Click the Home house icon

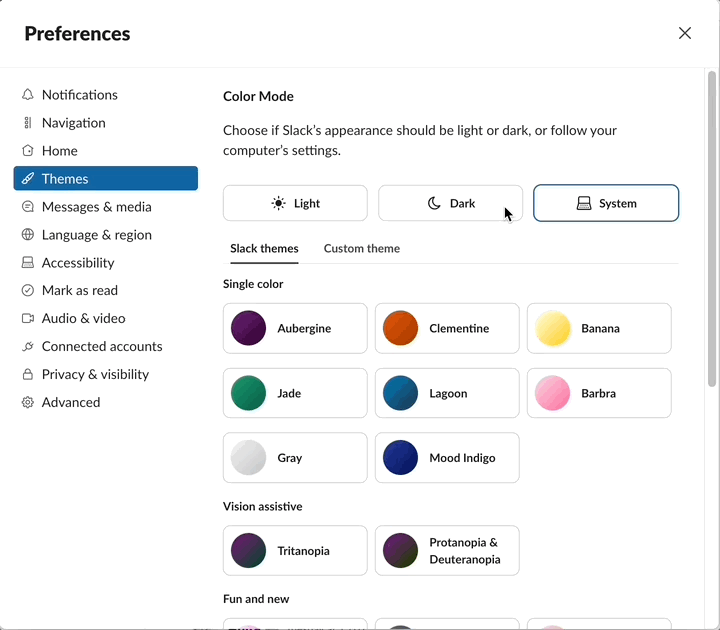28,151
